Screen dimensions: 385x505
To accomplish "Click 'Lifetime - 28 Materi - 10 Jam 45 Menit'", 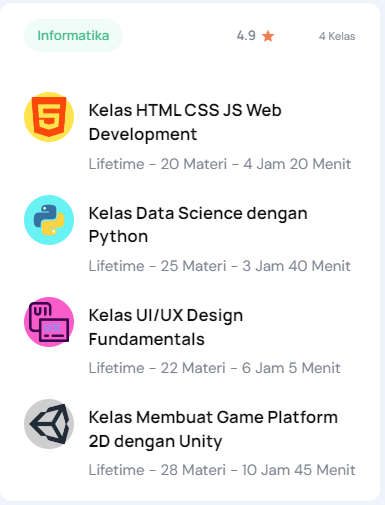I will (222, 470).
